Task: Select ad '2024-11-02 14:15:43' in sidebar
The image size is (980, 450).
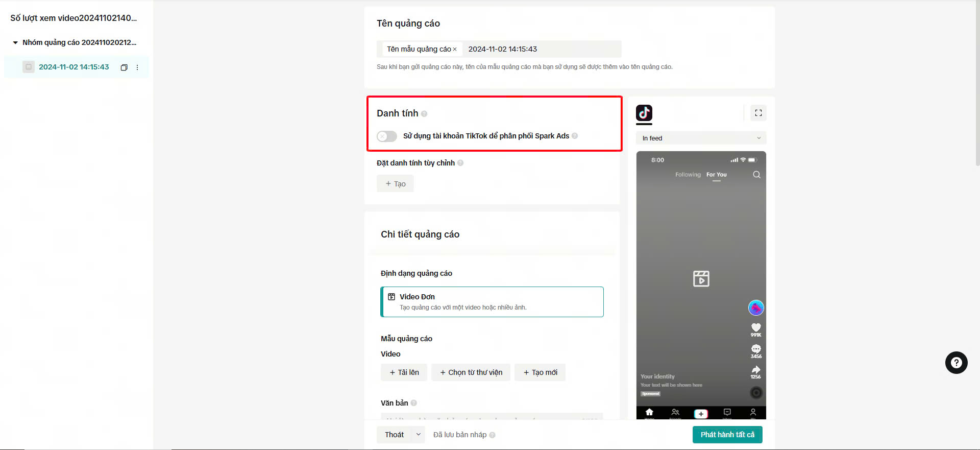Action: pos(74,67)
